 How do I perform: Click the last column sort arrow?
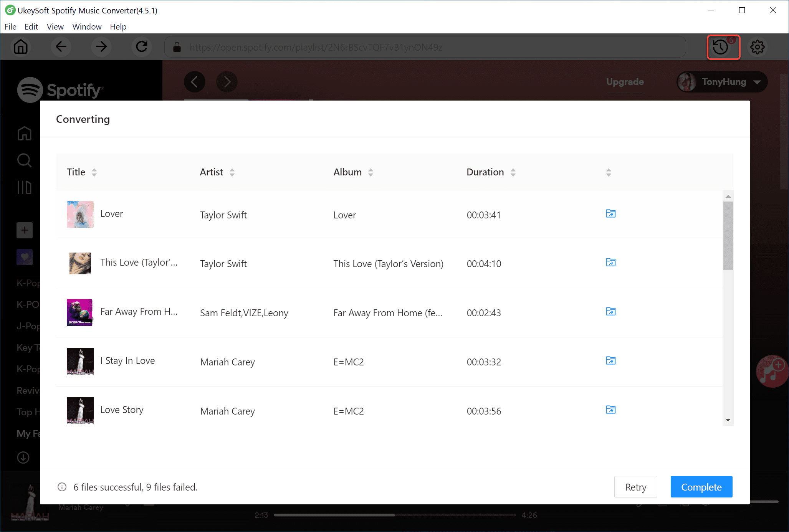609,172
